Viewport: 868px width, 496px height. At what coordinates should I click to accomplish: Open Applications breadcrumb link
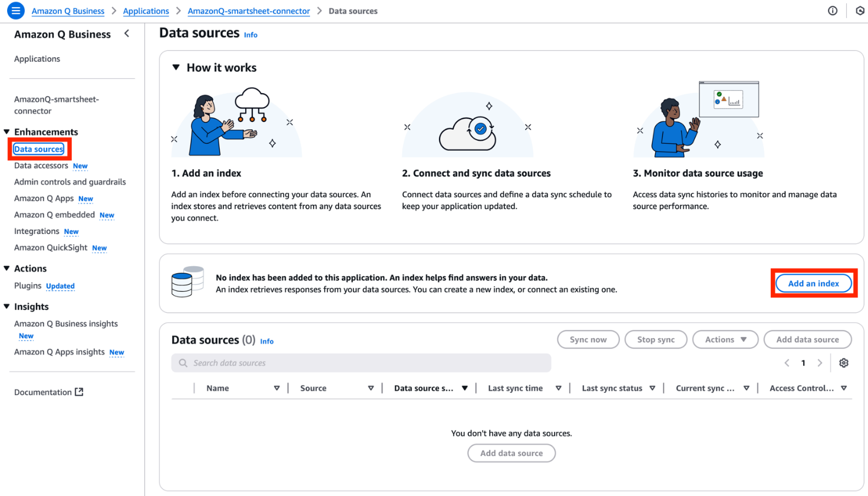(x=146, y=11)
